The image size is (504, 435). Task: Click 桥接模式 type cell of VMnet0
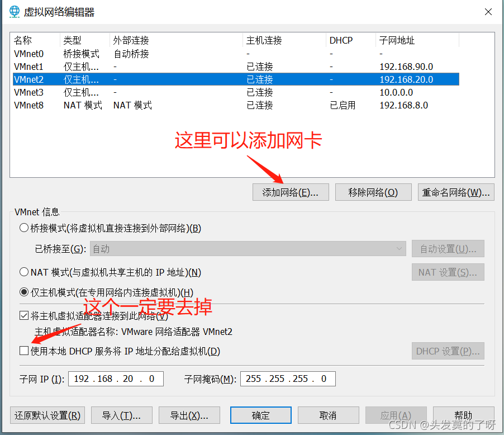pyautogui.click(x=82, y=54)
